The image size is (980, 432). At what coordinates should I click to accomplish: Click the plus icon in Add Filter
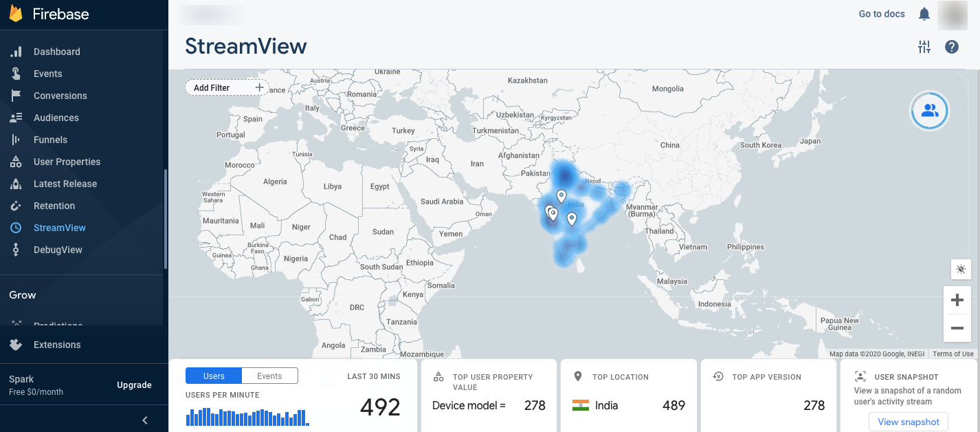[260, 87]
